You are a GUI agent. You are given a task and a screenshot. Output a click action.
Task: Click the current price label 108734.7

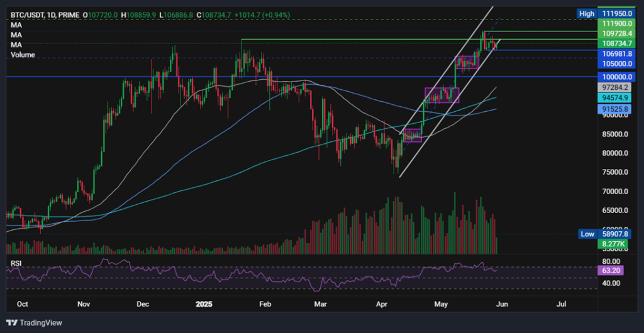click(618, 43)
